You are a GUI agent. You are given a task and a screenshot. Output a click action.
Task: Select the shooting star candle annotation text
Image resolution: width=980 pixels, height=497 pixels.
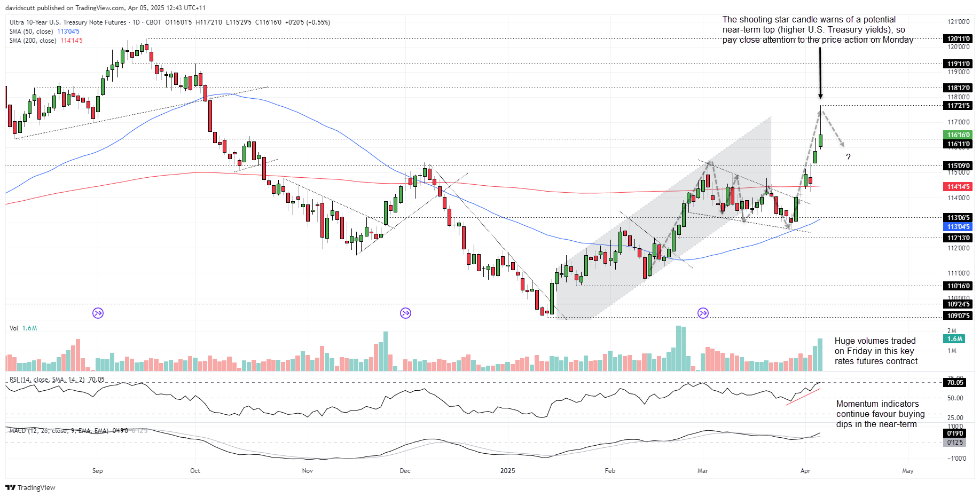818,29
